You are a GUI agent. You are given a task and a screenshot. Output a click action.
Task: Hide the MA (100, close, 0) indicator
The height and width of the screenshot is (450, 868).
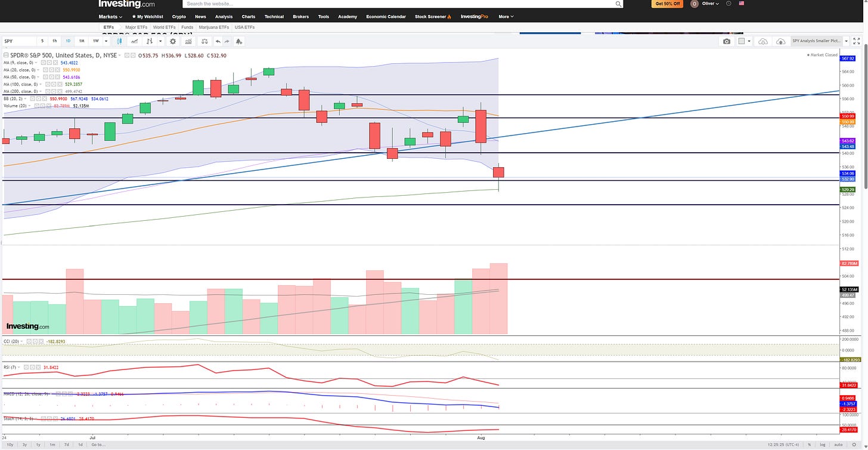48,84
